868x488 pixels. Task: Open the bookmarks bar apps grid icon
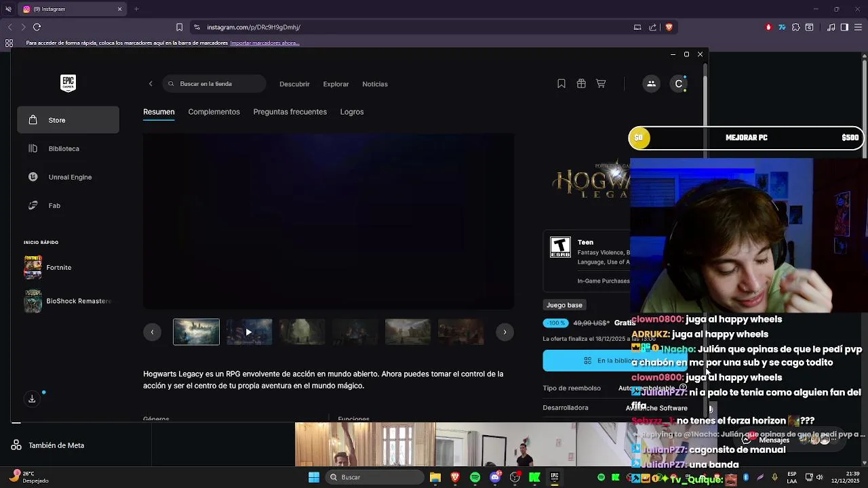[9, 43]
